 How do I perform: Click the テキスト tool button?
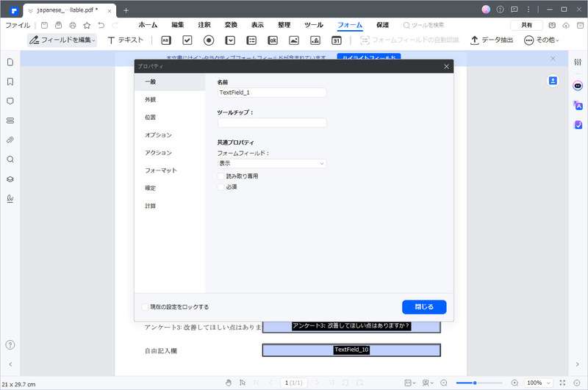click(125, 40)
